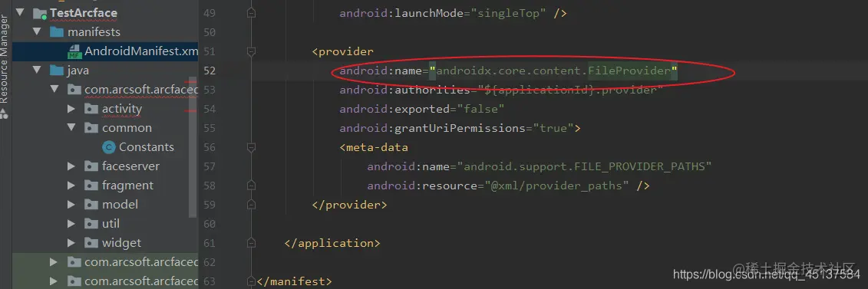Click the TestArcface module icon
This screenshot has width=868, height=289.
pos(40,13)
